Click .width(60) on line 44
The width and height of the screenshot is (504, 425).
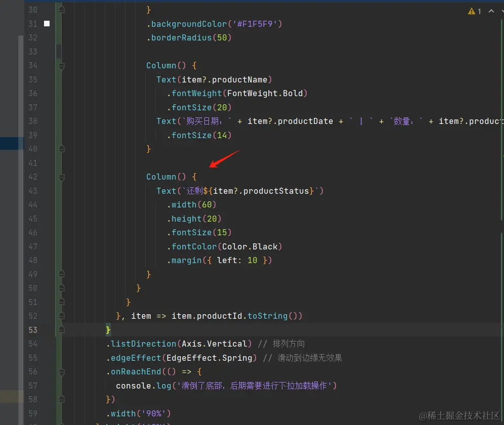[x=191, y=205]
